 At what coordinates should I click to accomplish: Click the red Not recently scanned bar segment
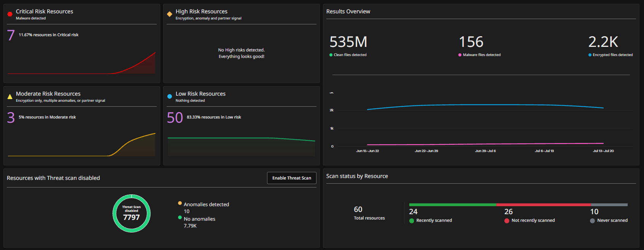coord(544,205)
